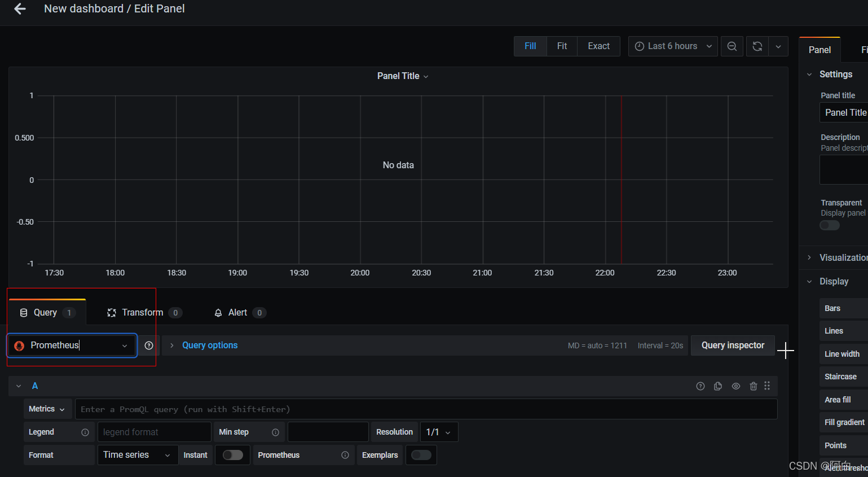Toggle the Exemplars switch

(421, 455)
